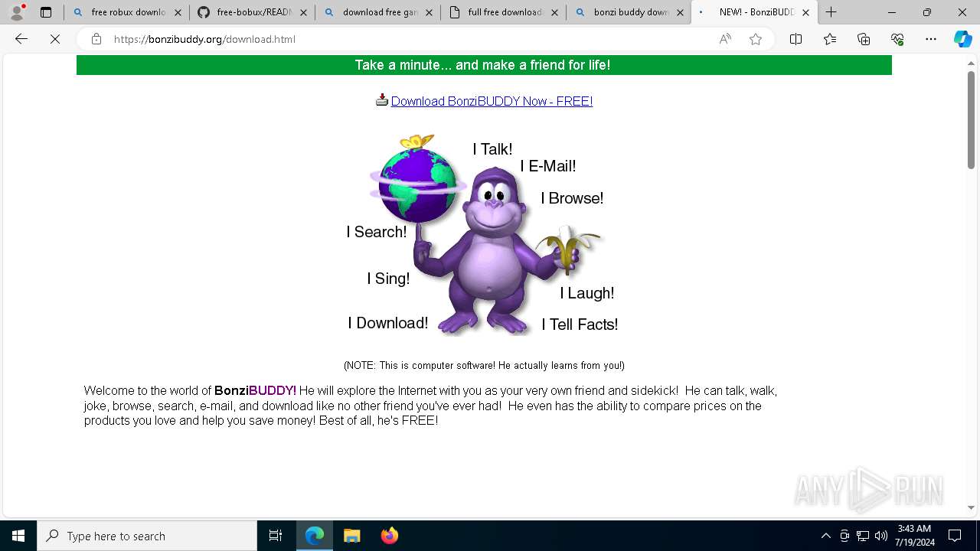
Task: Switch to 'full free download' tab
Action: pyautogui.click(x=503, y=12)
